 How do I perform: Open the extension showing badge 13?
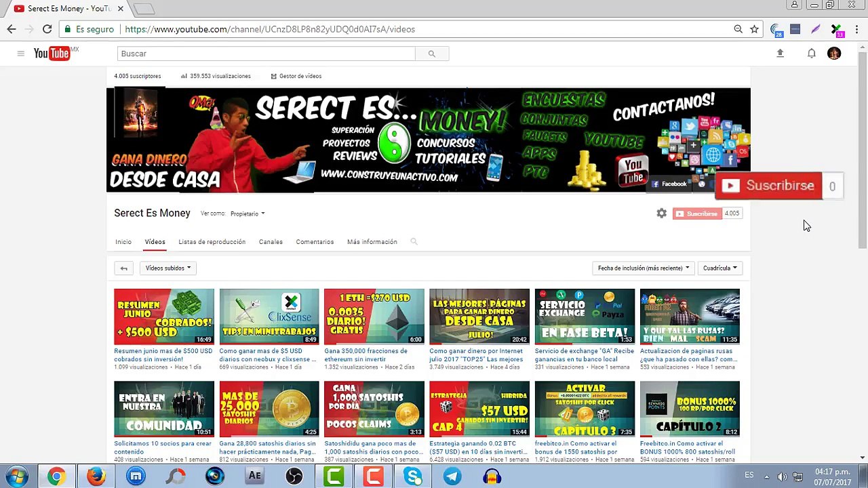[x=837, y=30]
